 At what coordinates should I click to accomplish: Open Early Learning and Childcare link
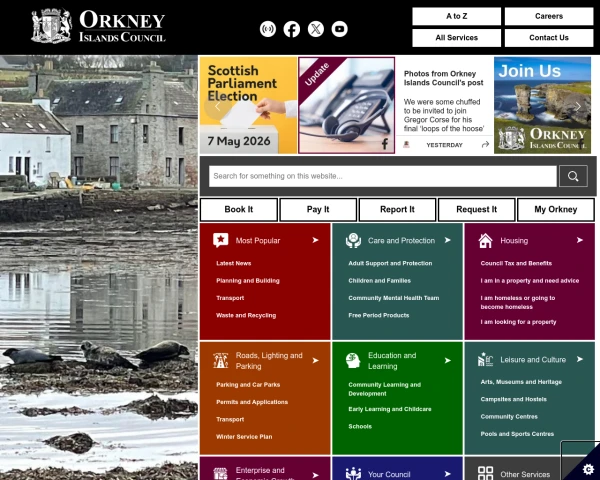coord(390,409)
